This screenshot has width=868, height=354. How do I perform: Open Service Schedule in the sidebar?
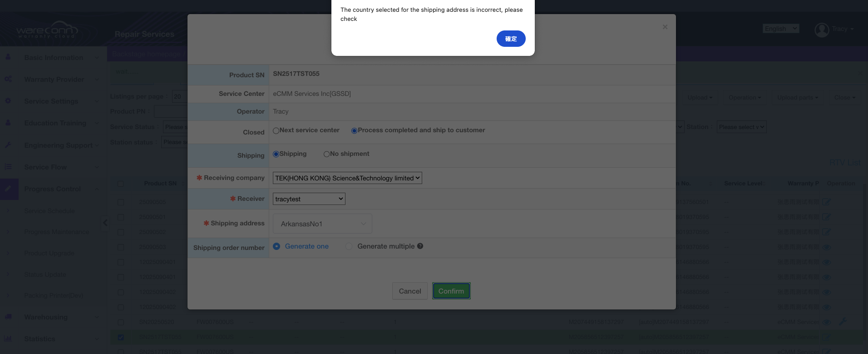tap(49, 211)
